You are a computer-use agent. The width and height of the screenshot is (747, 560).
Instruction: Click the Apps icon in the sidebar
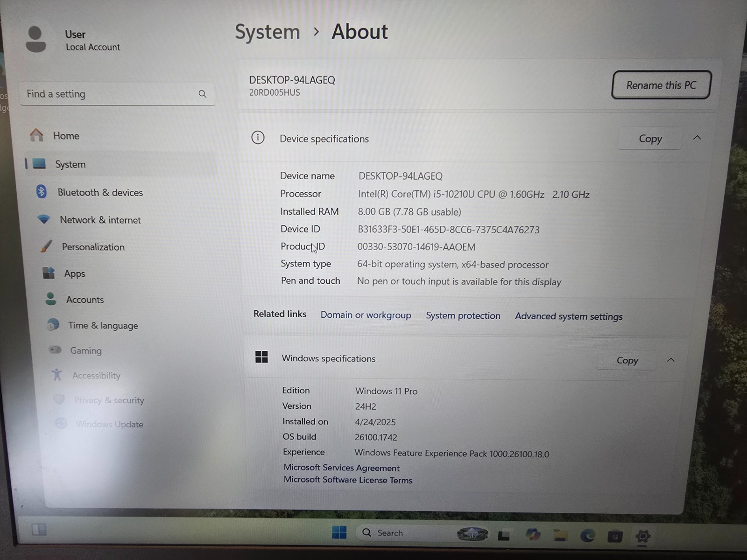49,273
